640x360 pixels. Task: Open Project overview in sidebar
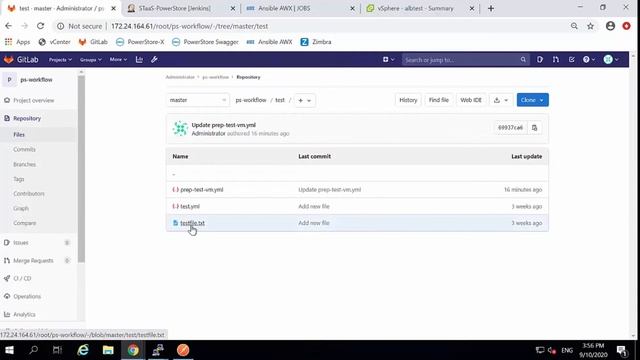click(x=33, y=100)
